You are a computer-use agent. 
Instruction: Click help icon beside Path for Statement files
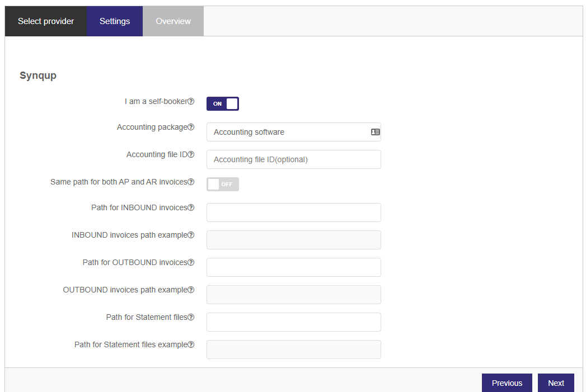191,317
